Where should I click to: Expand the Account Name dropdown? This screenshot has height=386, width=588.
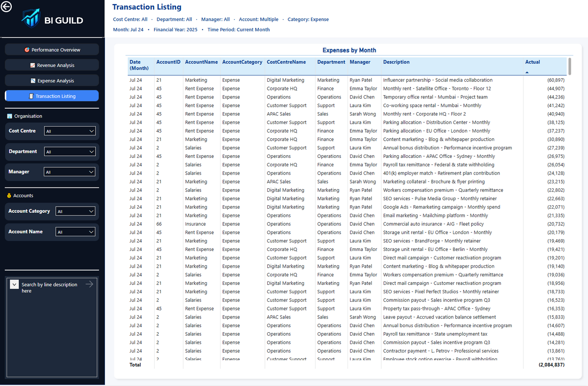(75, 231)
